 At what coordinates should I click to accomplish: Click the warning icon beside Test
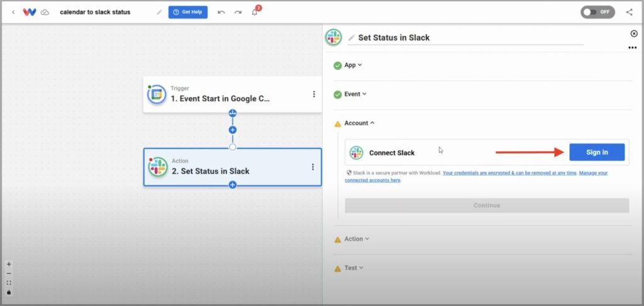(338, 269)
